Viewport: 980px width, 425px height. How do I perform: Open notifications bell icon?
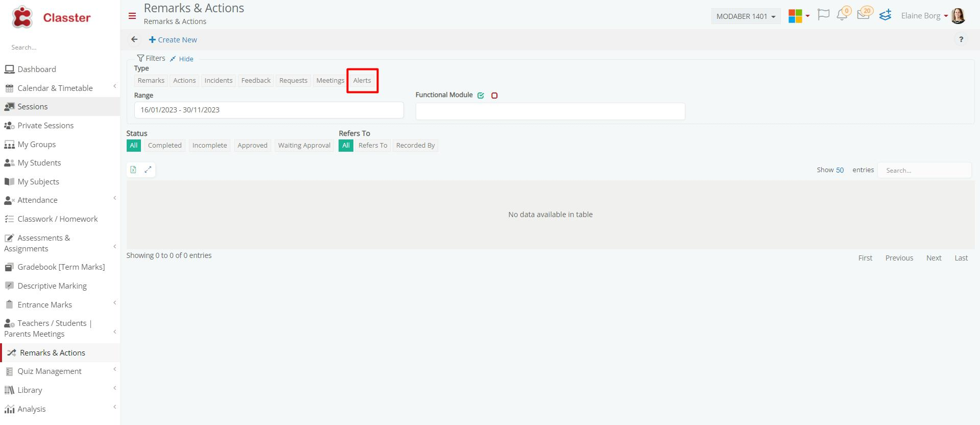tap(842, 15)
